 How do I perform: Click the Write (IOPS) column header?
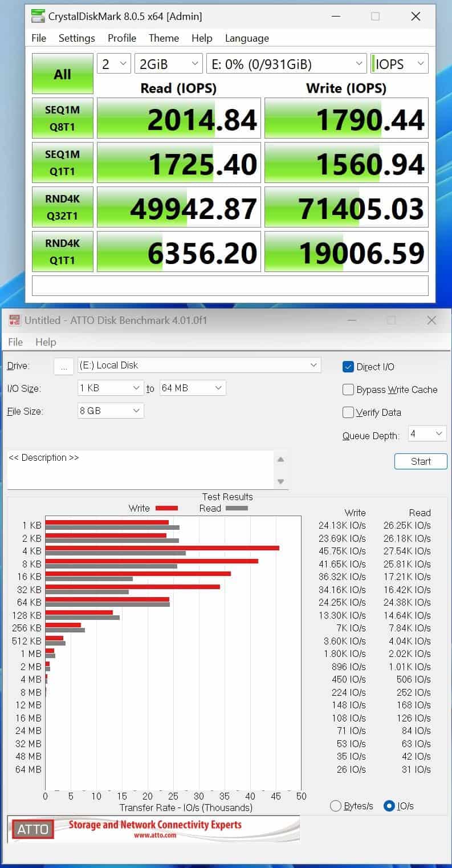346,88
